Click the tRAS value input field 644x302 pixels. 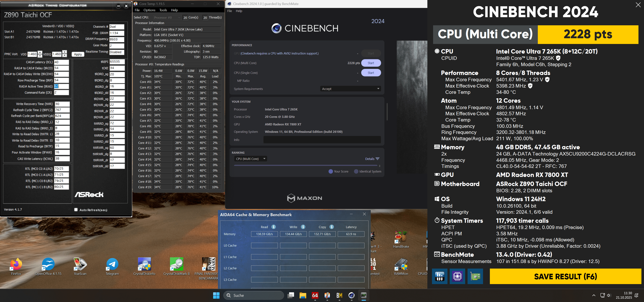point(61,86)
